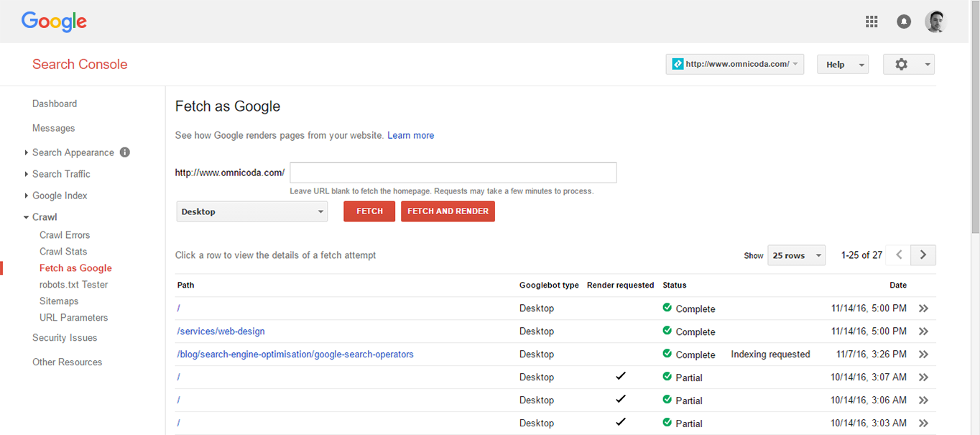Screen dimensions: 980x435
Task: Click render checkmark in 3:06 AM row
Action: [621, 399]
